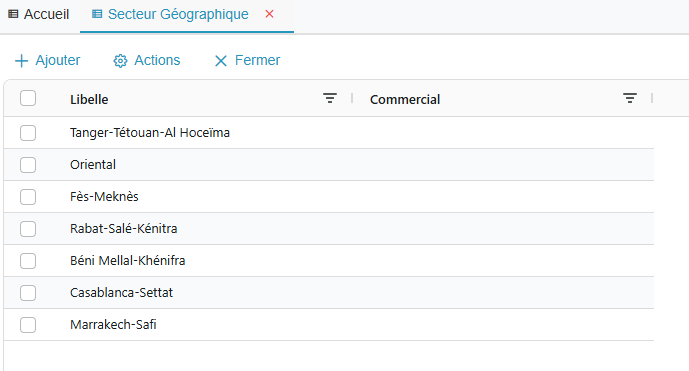Close the Secteur Géographique tab
Image resolution: width=689 pixels, height=371 pixels.
coord(269,14)
